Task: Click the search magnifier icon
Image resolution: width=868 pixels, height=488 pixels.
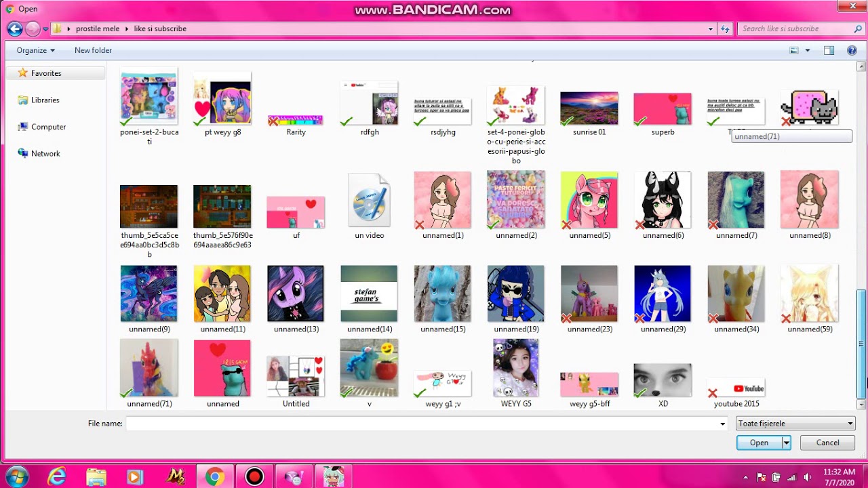Action: click(x=857, y=28)
